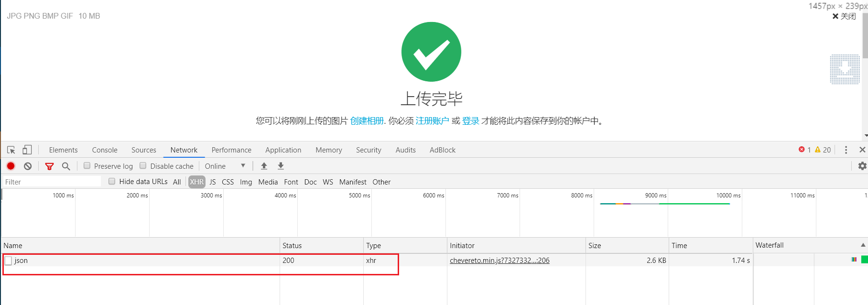Open the chevereto.min.js initiator link

point(499,261)
